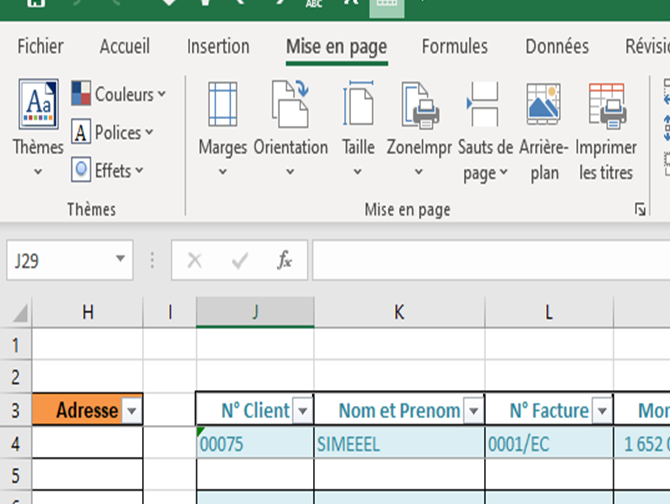Click the Enter checkmark formula button
The height and width of the screenshot is (504, 670).
click(240, 260)
